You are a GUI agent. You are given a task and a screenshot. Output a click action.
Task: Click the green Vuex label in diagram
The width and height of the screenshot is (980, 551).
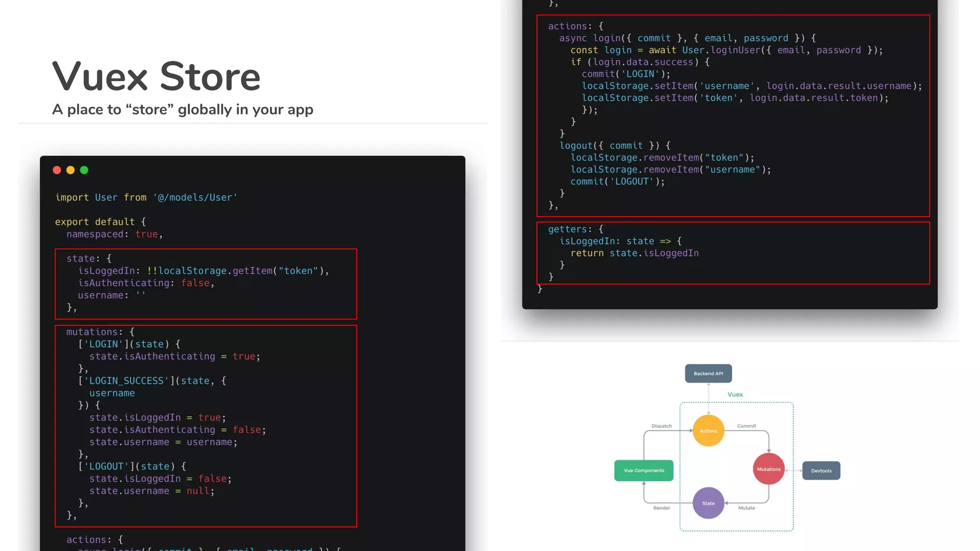(x=735, y=395)
